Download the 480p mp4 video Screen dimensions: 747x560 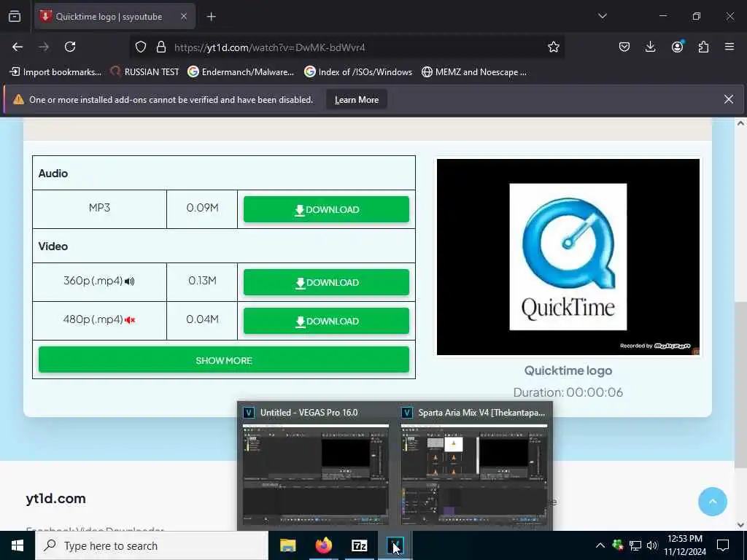tap(326, 321)
